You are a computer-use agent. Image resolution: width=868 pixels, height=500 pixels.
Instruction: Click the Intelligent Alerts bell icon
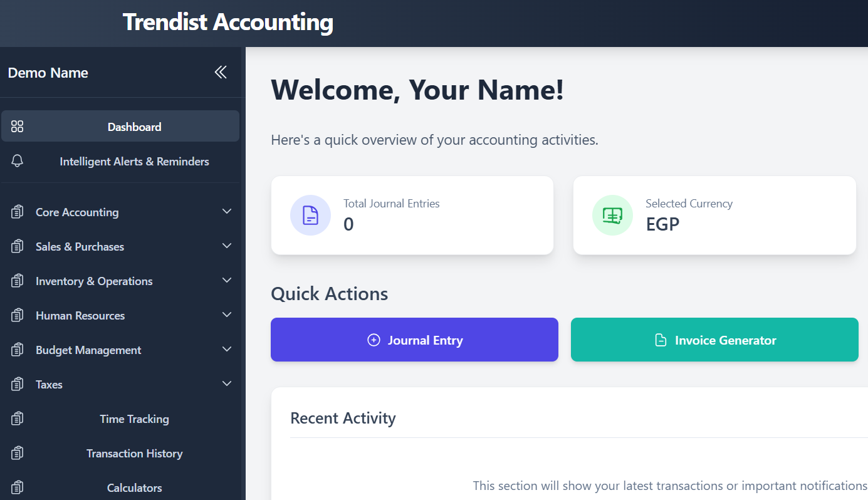coord(17,161)
